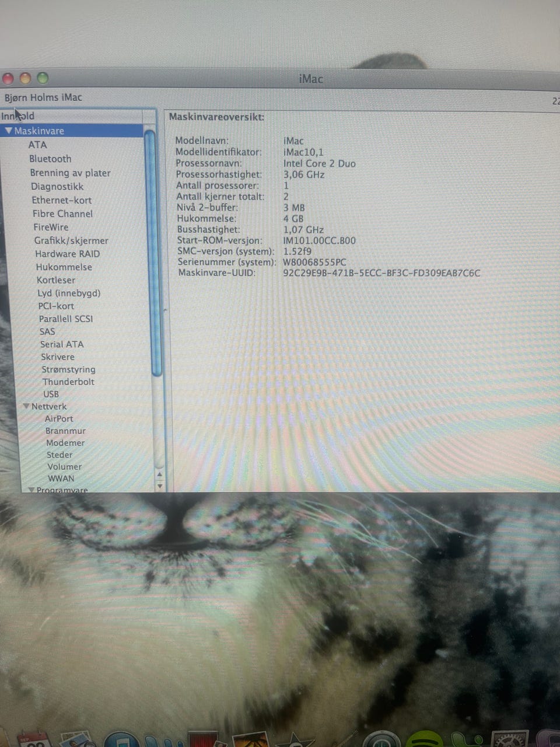Viewport: 560px width, 747px height.
Task: Select AirPort under Nettverk
Action: click(x=59, y=418)
